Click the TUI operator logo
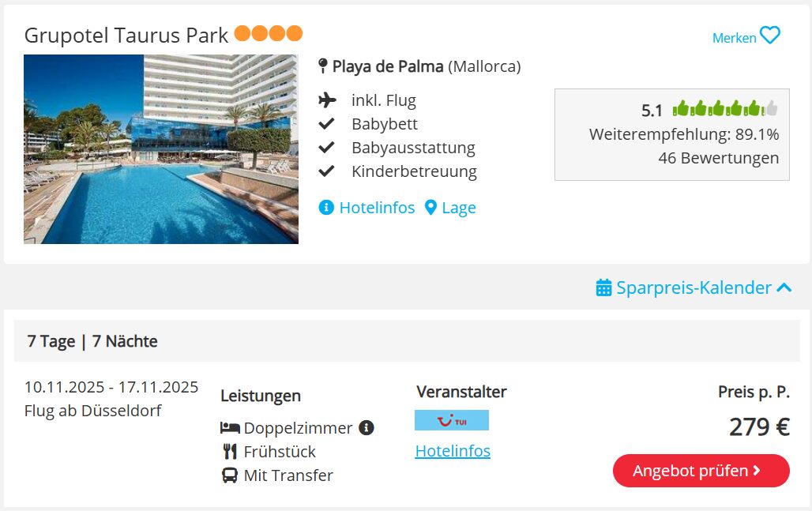Viewport: 812px width, 511px height. pyautogui.click(x=452, y=420)
